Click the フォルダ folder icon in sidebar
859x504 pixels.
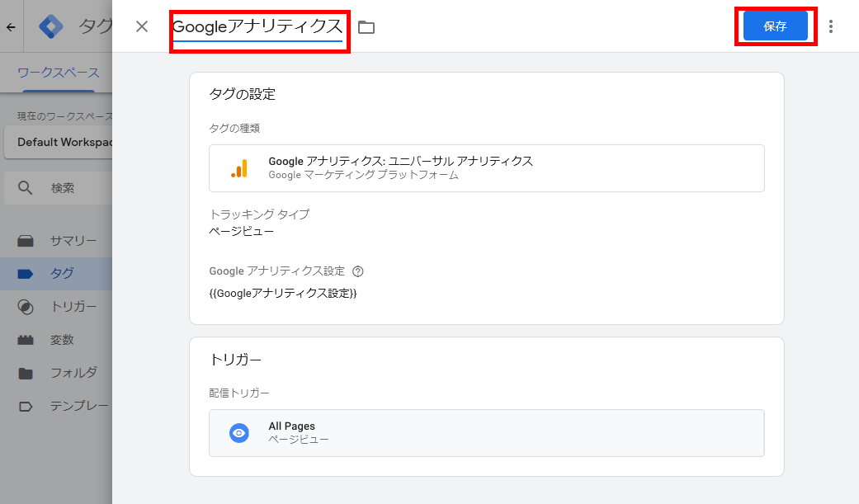(x=26, y=374)
